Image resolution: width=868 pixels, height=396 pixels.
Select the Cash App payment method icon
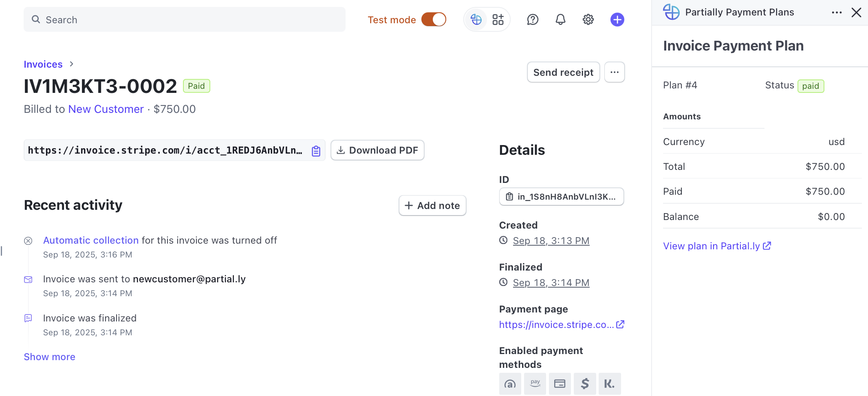585,384
